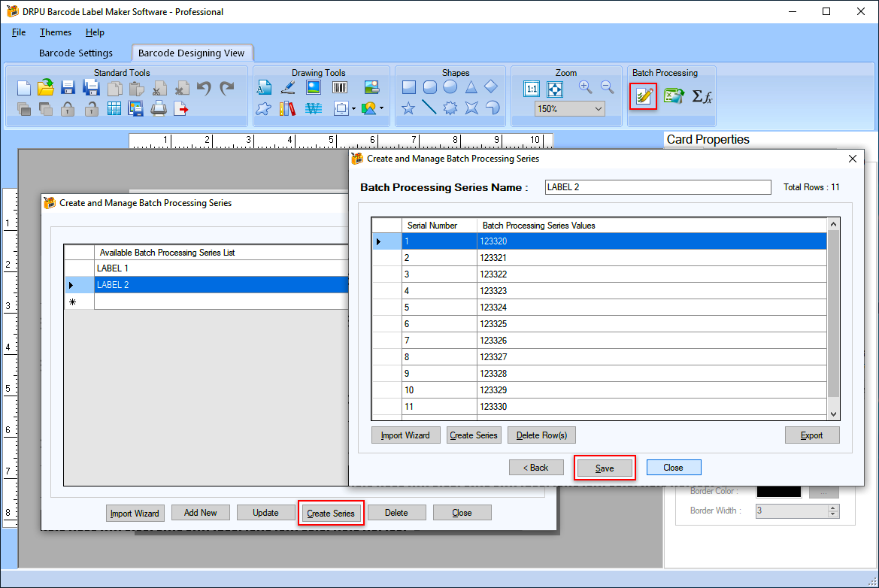
Task: Click the Redo arrow icon
Action: [227, 88]
